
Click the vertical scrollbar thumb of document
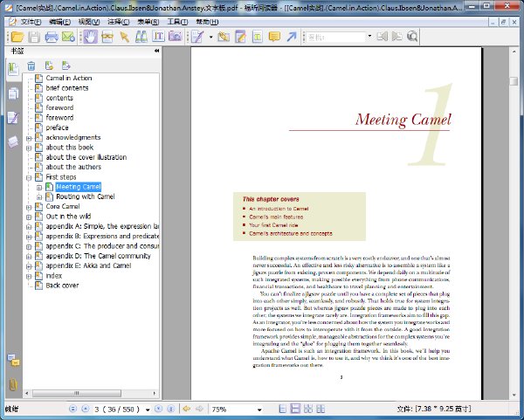[514, 81]
